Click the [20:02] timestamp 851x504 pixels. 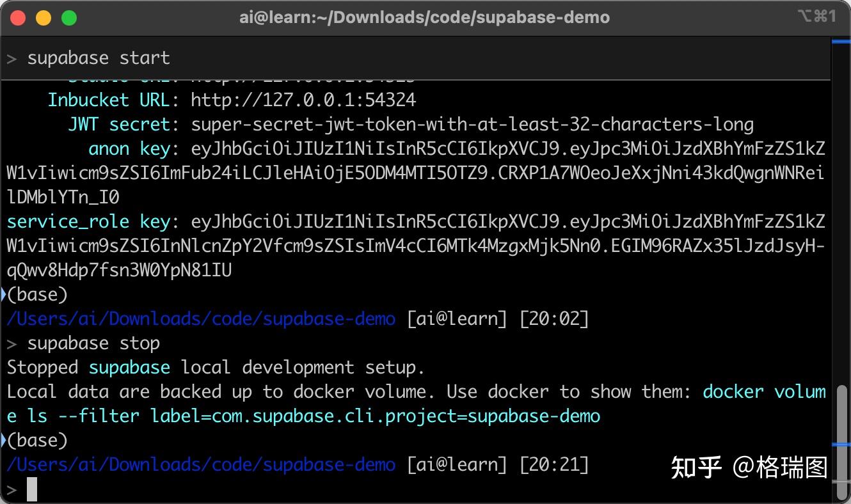(x=554, y=319)
